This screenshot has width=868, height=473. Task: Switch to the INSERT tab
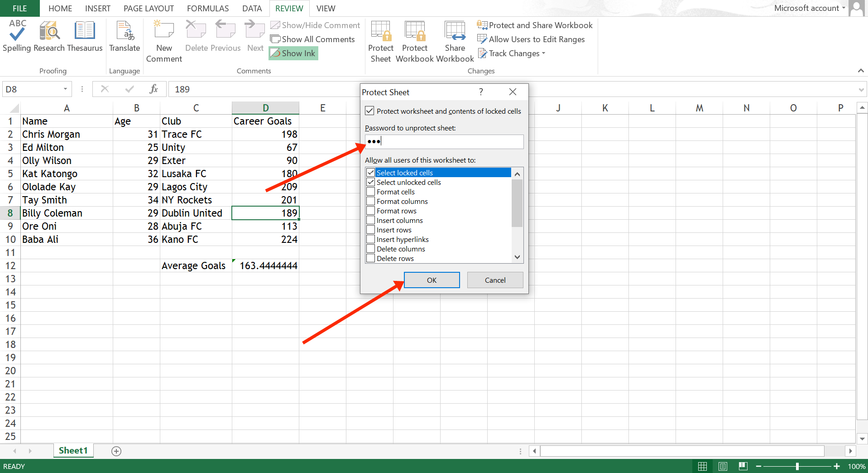[98, 8]
